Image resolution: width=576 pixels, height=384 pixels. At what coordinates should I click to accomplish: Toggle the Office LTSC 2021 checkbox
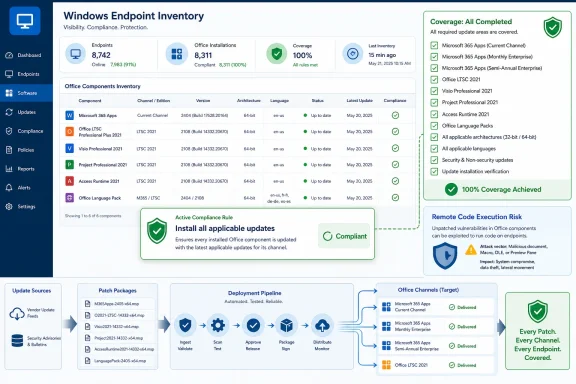(x=434, y=79)
